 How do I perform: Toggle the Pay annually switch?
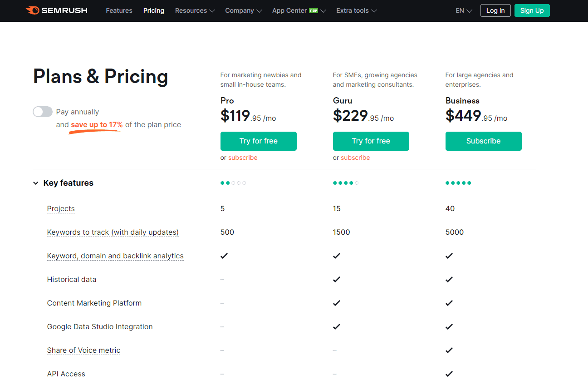tap(43, 112)
